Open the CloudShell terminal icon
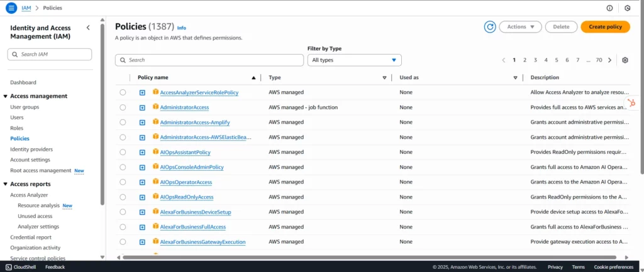Viewport: 644px width, 272px height. point(8,267)
